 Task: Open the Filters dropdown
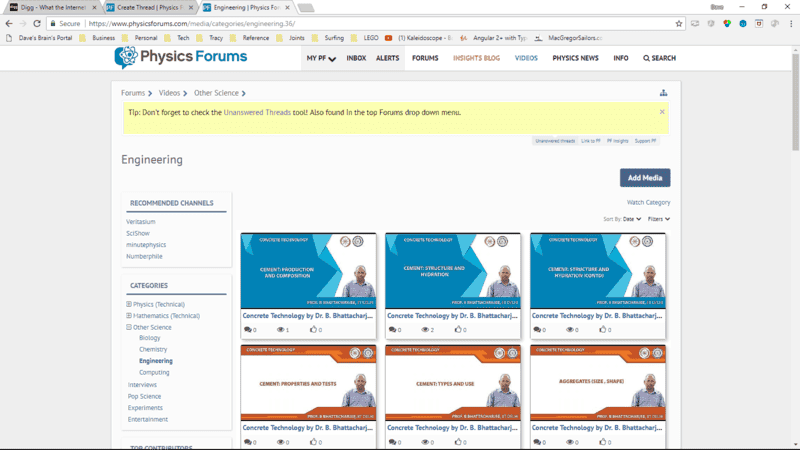(x=659, y=219)
